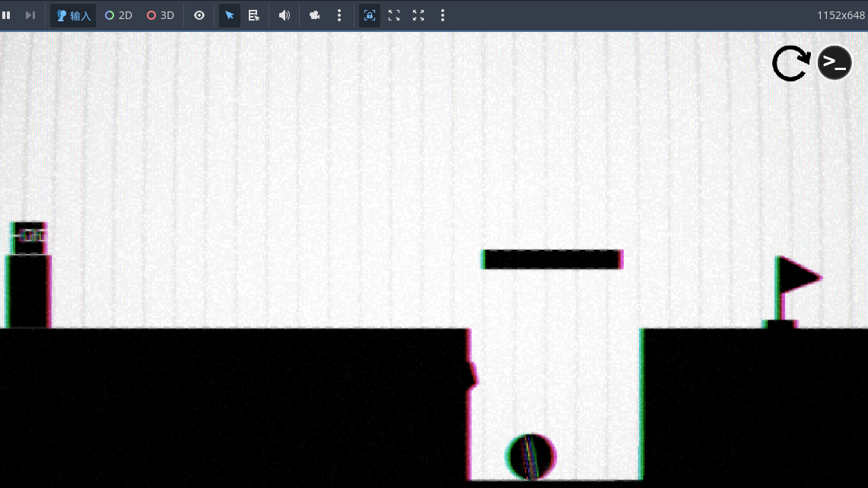
Task: Open camera options three-dot menu
Action: tap(339, 15)
